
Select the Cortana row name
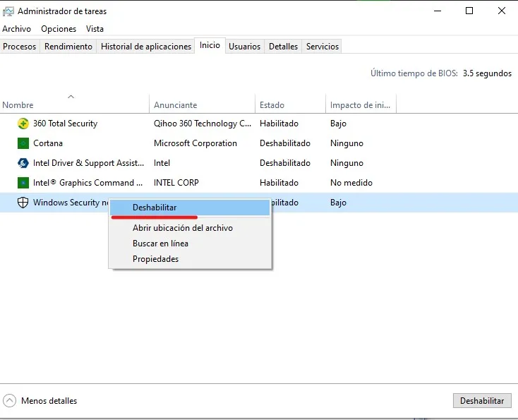[48, 143]
